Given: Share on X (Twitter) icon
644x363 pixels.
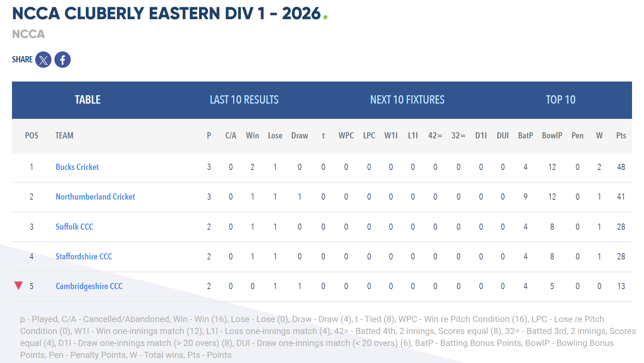Looking at the screenshot, I should coord(43,60).
